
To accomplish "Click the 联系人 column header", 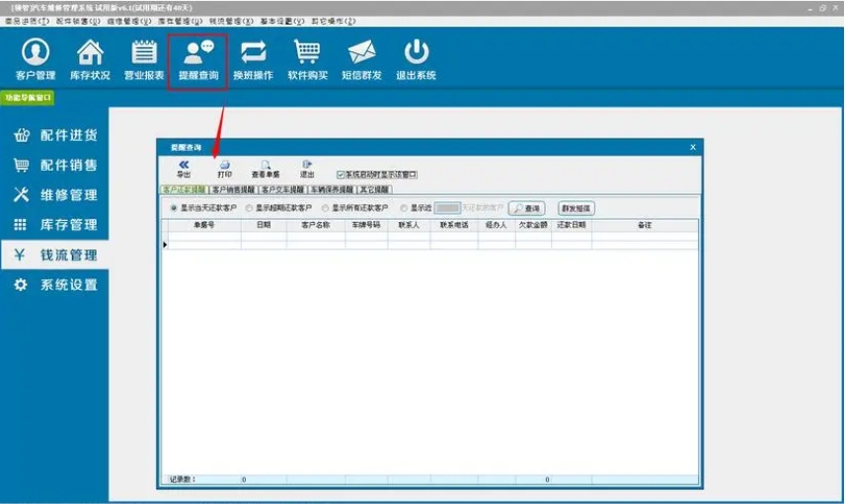I will 409,225.
